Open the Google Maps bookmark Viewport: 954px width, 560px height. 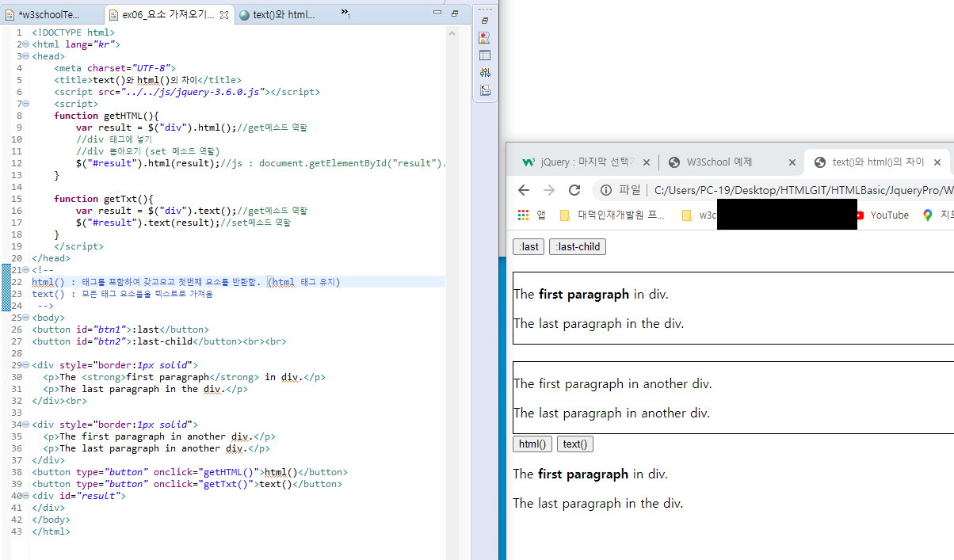click(x=937, y=215)
